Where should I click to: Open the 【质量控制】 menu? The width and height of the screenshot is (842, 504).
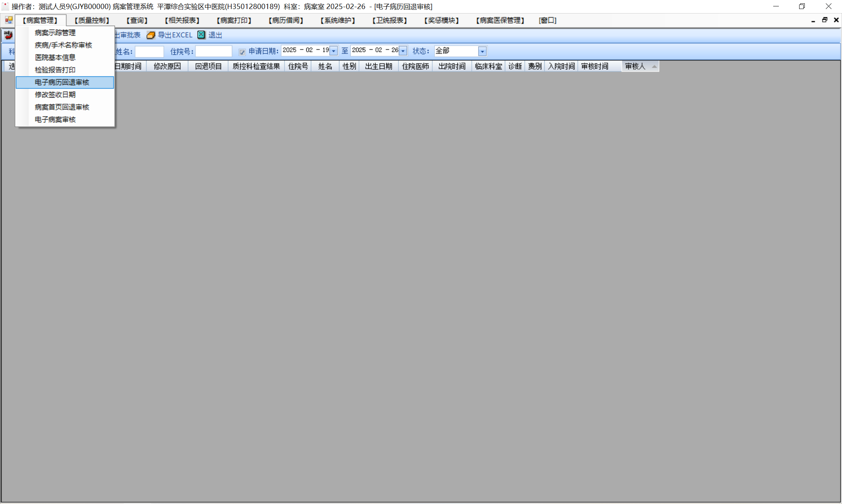click(x=92, y=20)
